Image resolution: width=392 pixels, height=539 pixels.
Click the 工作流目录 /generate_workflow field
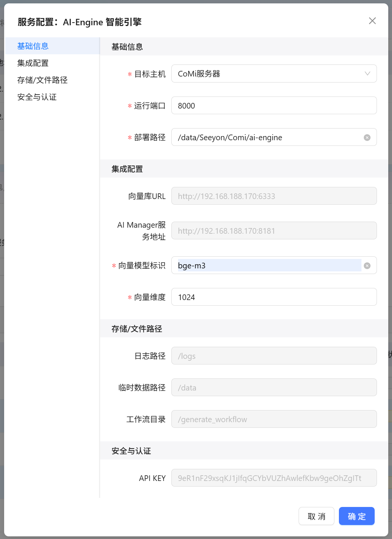(274, 419)
